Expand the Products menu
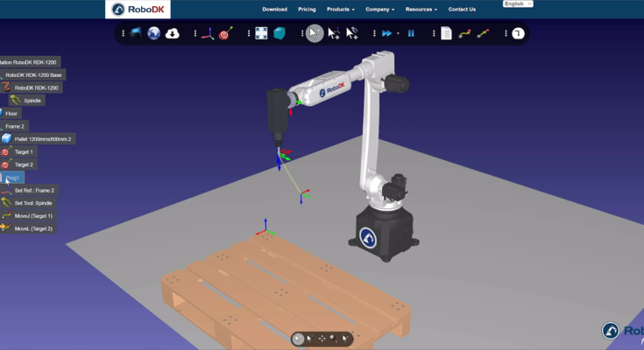644x350 pixels. [341, 9]
